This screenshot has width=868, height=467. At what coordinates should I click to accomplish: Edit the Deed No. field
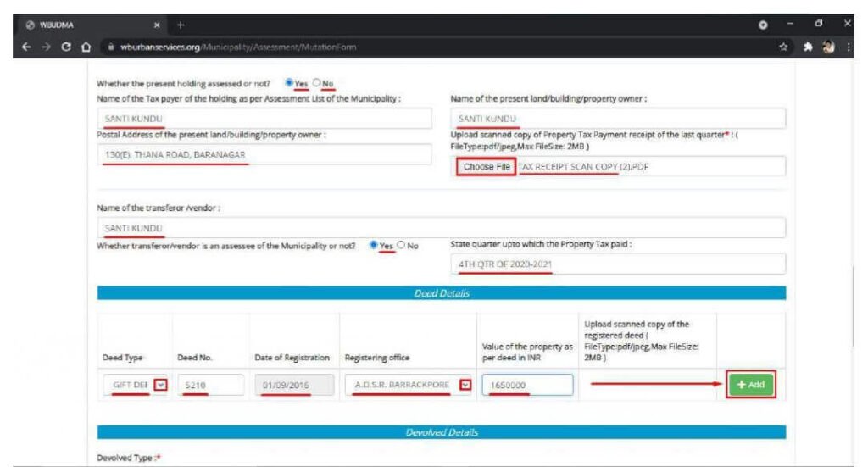point(211,385)
